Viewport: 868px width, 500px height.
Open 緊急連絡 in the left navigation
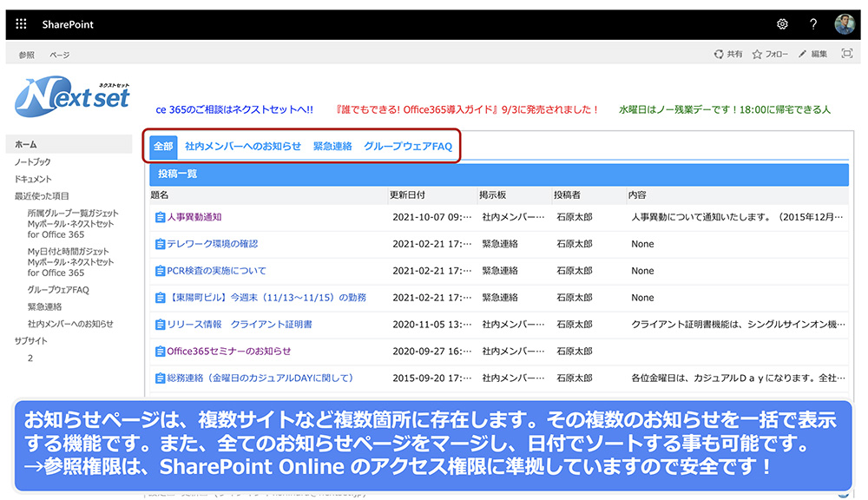pos(45,306)
